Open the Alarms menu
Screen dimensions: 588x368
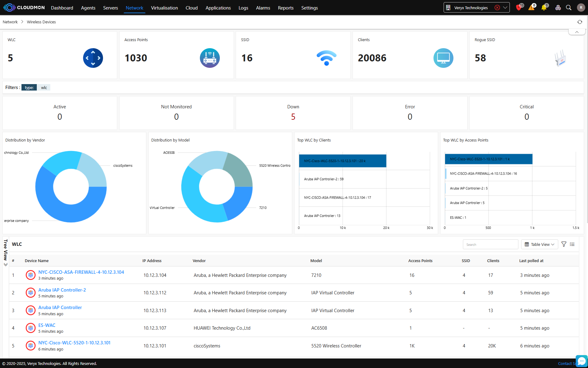click(263, 8)
